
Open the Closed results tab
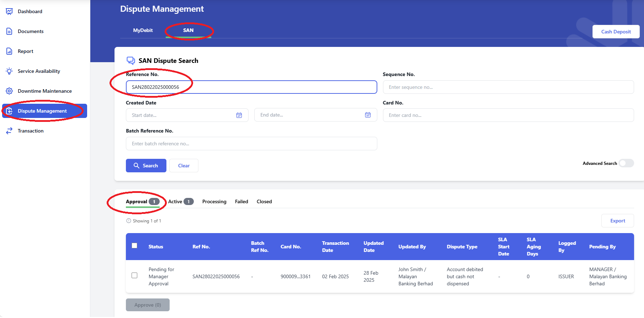(x=264, y=201)
